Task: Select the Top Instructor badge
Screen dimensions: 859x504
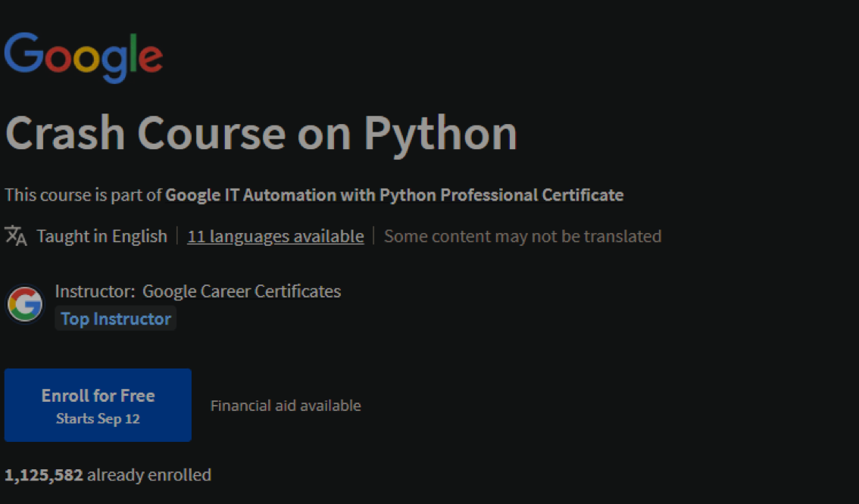Action: pos(116,319)
